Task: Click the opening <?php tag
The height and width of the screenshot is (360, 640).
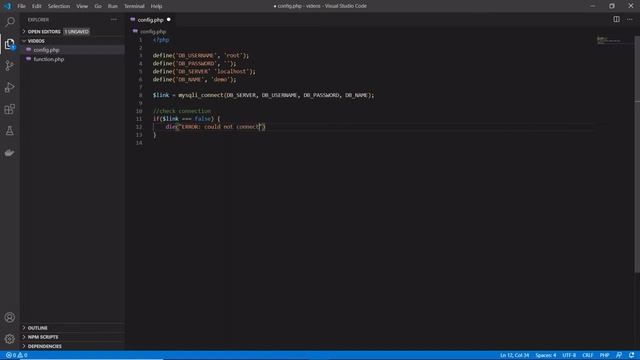Action: pyautogui.click(x=161, y=40)
